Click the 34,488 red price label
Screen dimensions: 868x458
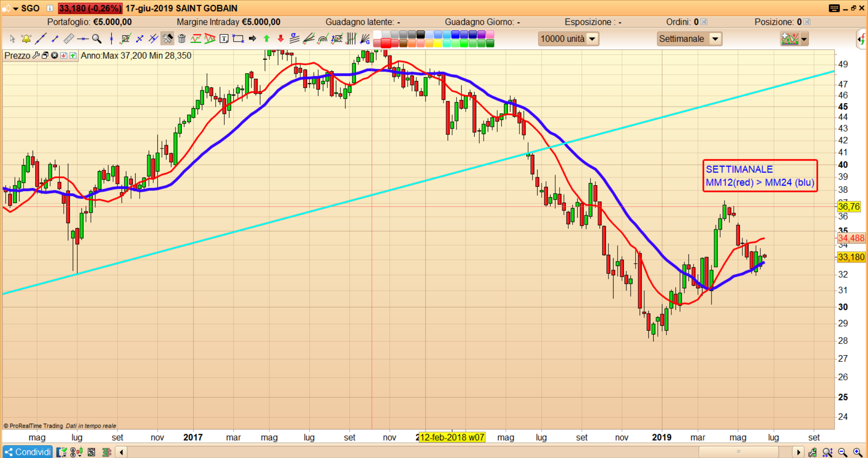851,238
